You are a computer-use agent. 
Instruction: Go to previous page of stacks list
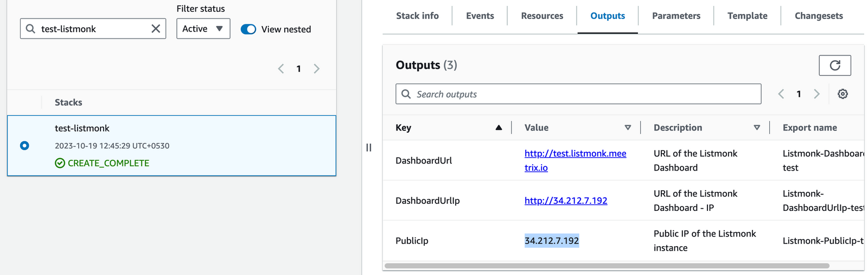tap(281, 68)
